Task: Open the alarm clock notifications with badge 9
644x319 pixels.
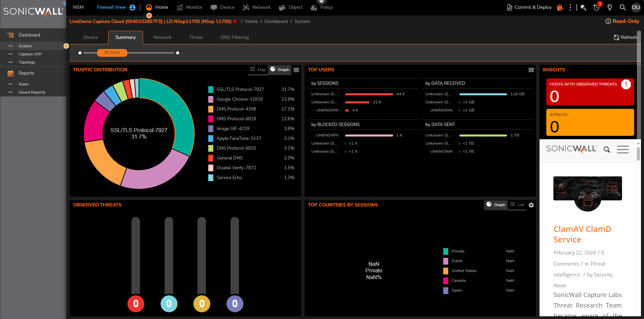Action: [x=597, y=7]
